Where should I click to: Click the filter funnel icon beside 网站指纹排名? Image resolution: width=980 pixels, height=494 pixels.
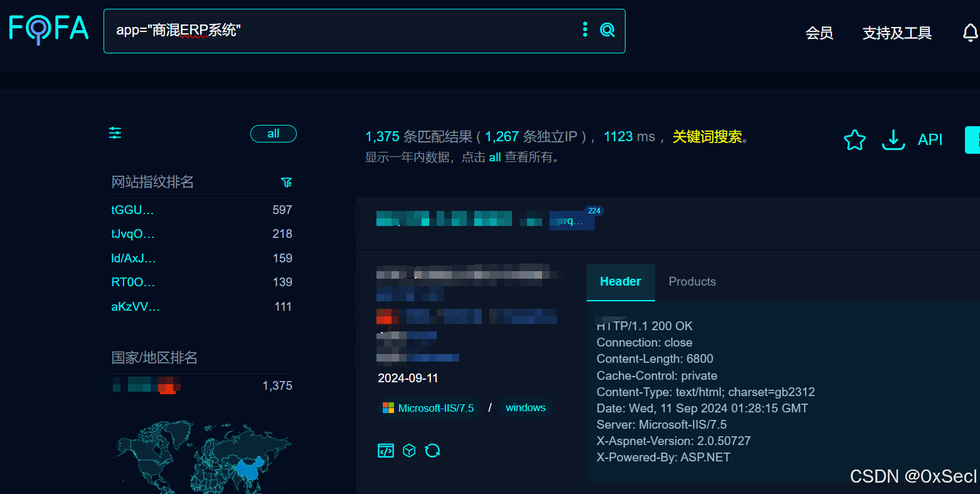click(287, 182)
